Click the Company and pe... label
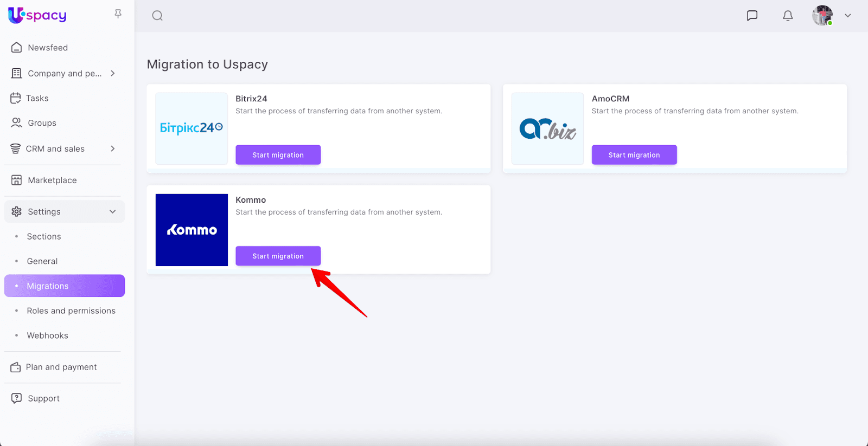This screenshot has height=446, width=868. (65, 73)
